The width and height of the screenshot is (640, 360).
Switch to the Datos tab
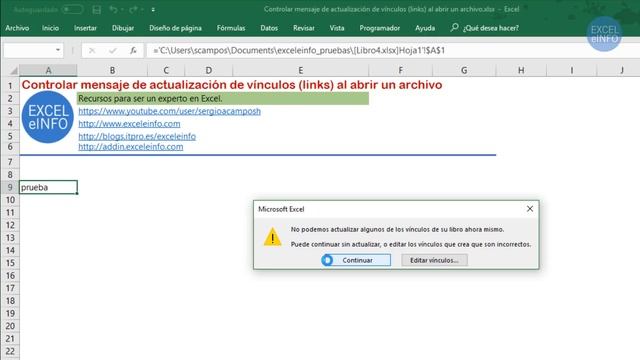click(x=269, y=28)
